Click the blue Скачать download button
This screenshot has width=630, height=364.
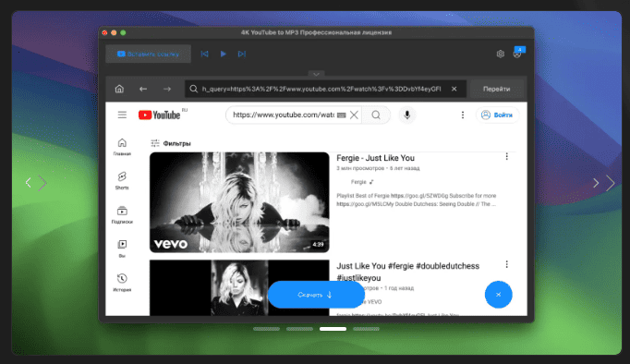[x=316, y=295]
